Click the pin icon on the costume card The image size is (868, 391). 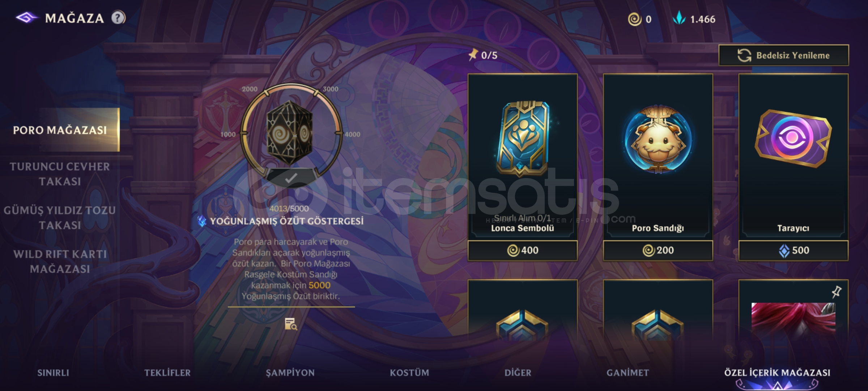836,292
